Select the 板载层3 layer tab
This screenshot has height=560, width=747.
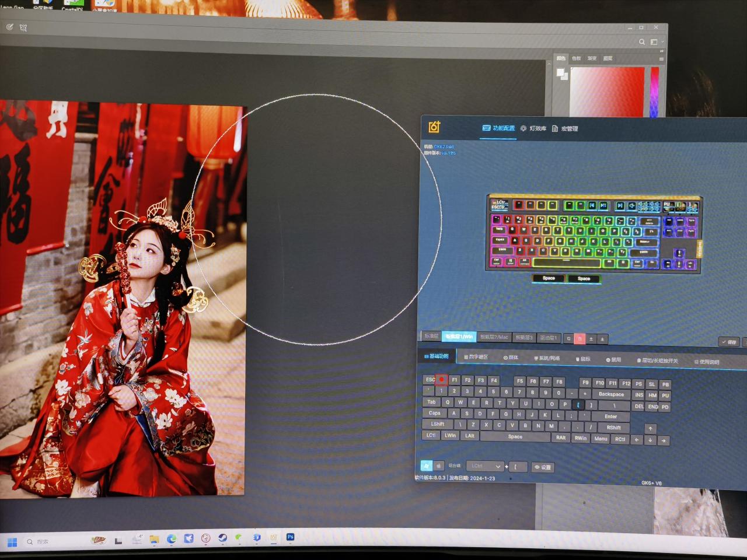coord(524,338)
